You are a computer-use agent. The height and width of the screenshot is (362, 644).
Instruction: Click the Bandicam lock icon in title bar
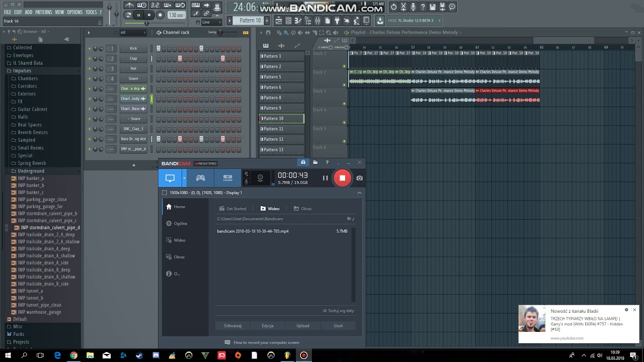pos(303,162)
